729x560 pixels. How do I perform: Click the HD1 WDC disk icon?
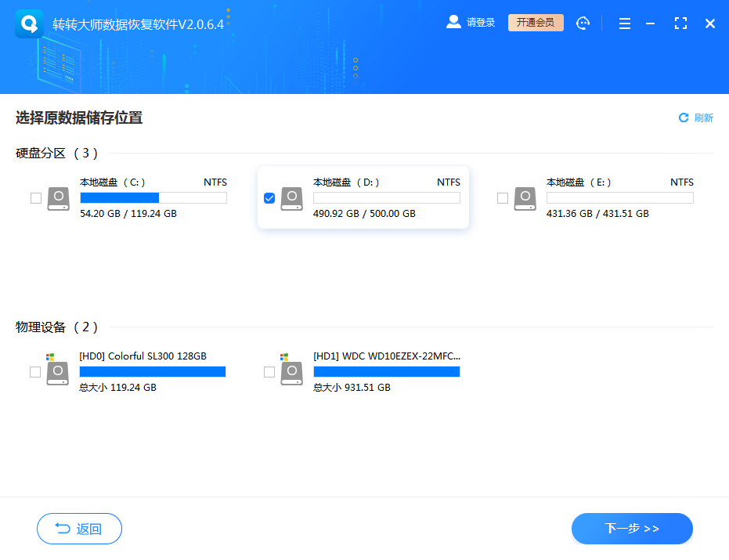point(291,372)
